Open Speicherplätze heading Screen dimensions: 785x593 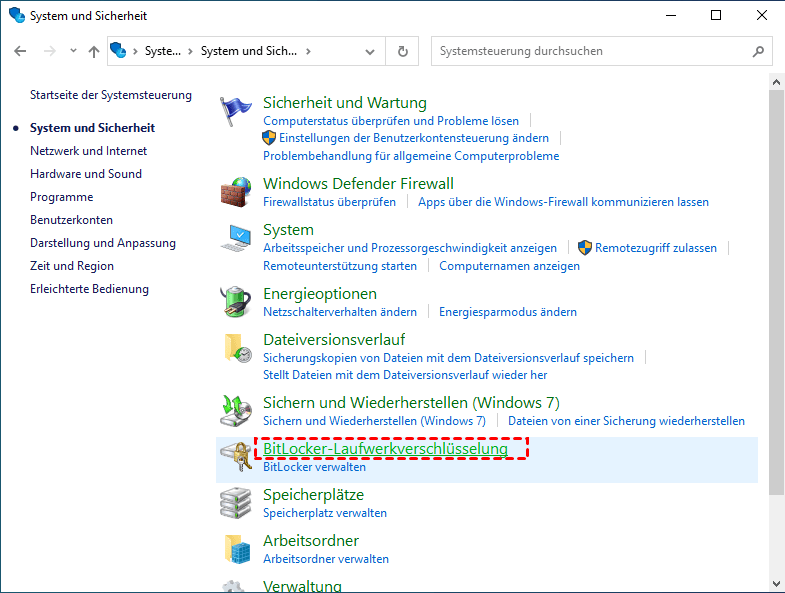coord(313,495)
